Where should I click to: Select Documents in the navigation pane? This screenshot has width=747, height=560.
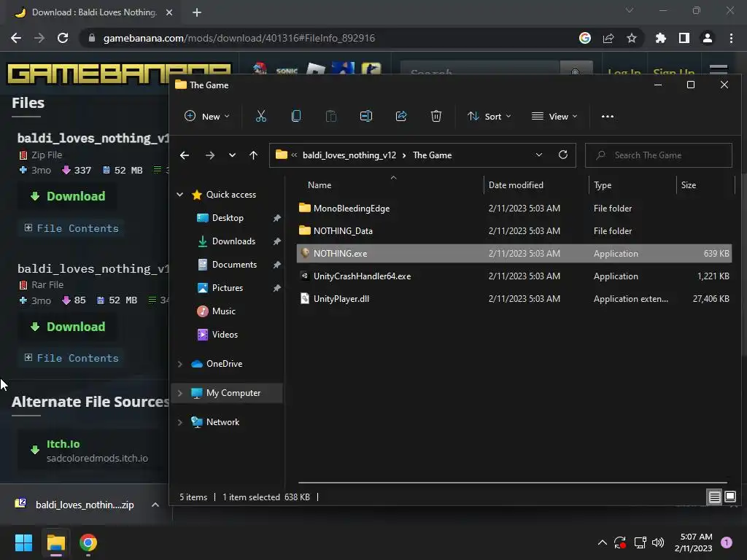(234, 264)
